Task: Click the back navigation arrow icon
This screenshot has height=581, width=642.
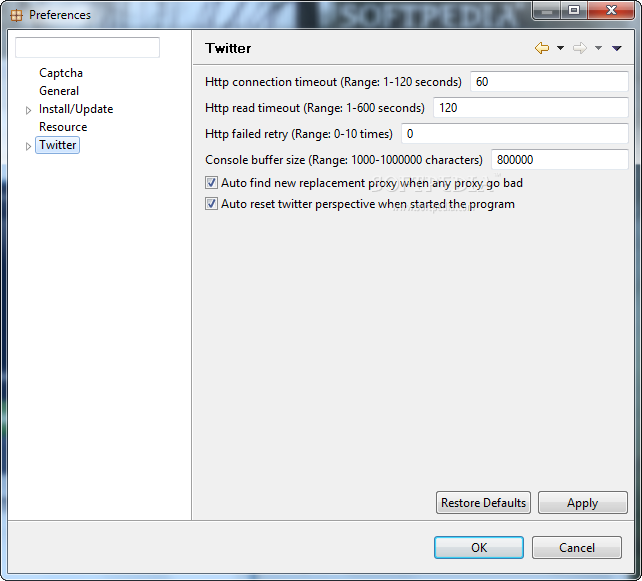Action: pos(542,48)
